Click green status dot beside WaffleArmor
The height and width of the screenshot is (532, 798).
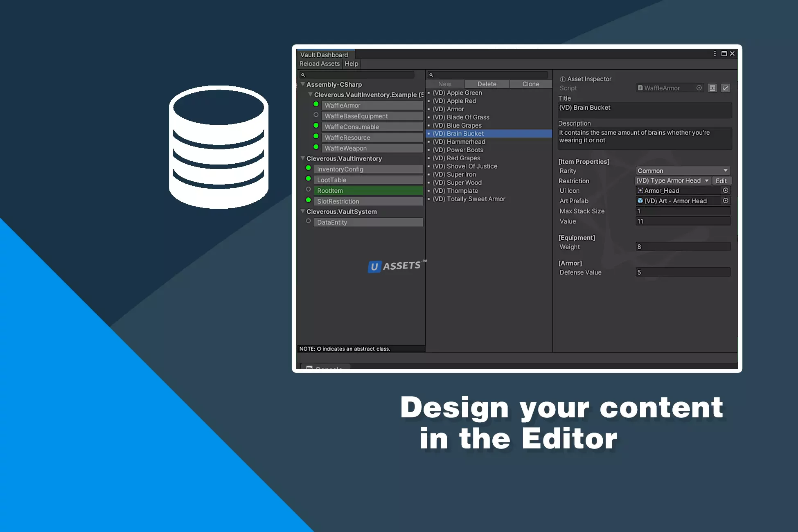coord(316,104)
